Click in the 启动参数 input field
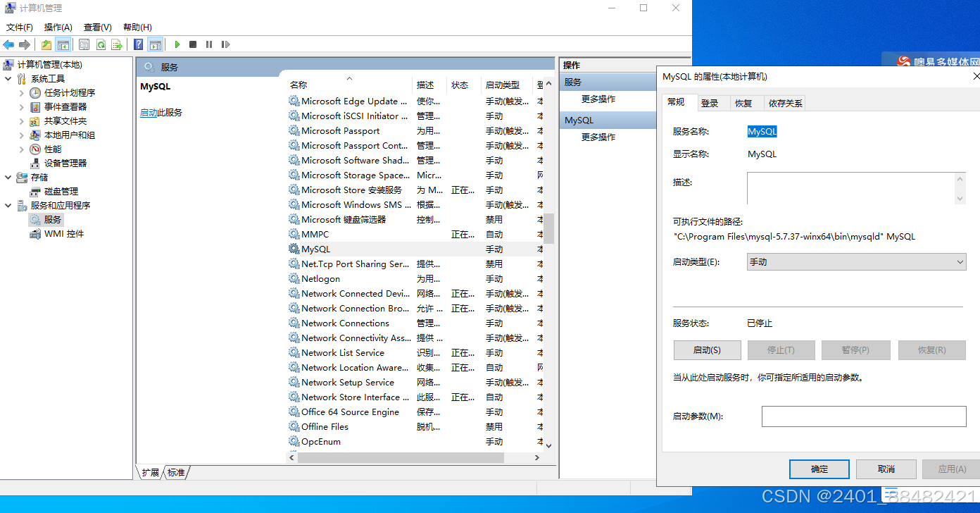Viewport: 980px width, 513px height. coord(864,416)
